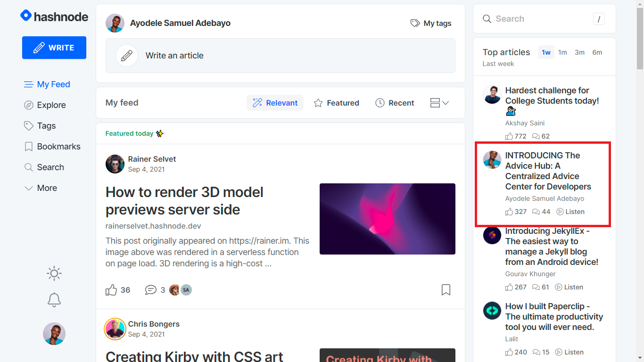The height and width of the screenshot is (362, 644).
Task: Expand the More sidebar menu
Action: click(x=41, y=188)
